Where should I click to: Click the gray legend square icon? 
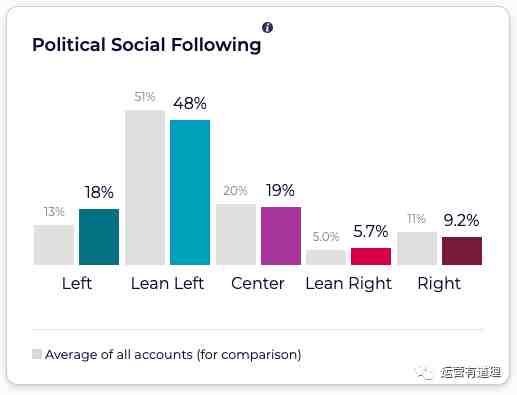pos(37,354)
